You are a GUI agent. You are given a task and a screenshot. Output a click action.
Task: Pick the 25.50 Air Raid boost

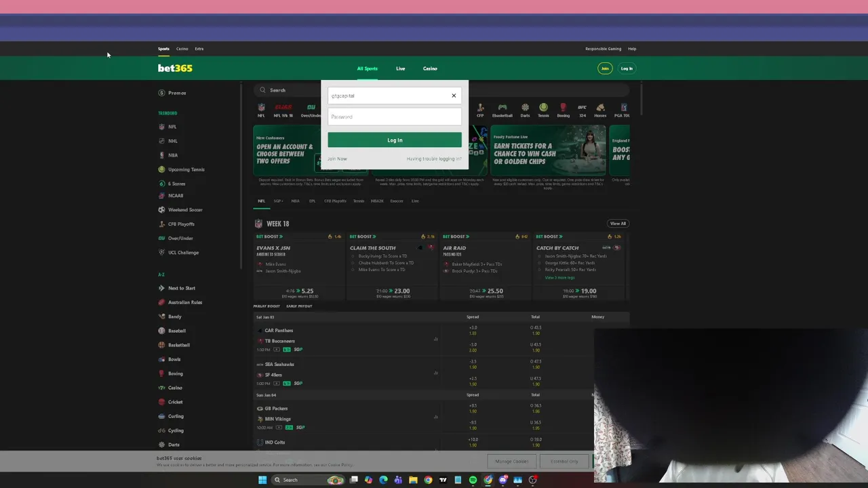point(486,292)
